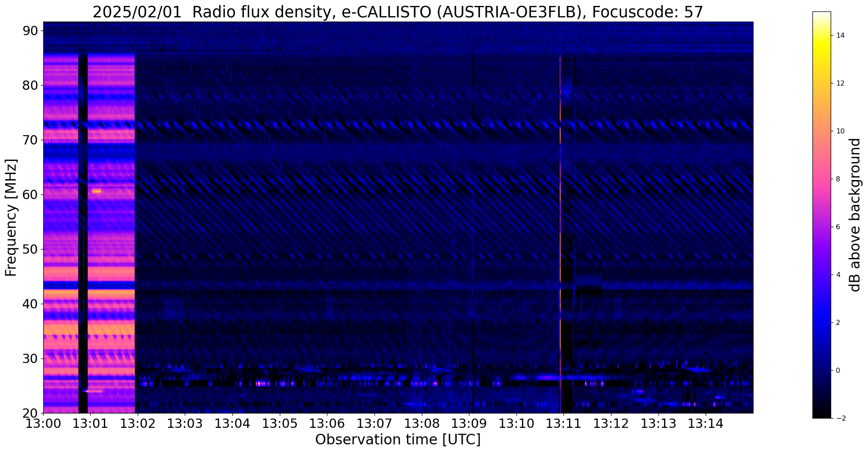Click the colorbar tick label 4

[x=837, y=275]
